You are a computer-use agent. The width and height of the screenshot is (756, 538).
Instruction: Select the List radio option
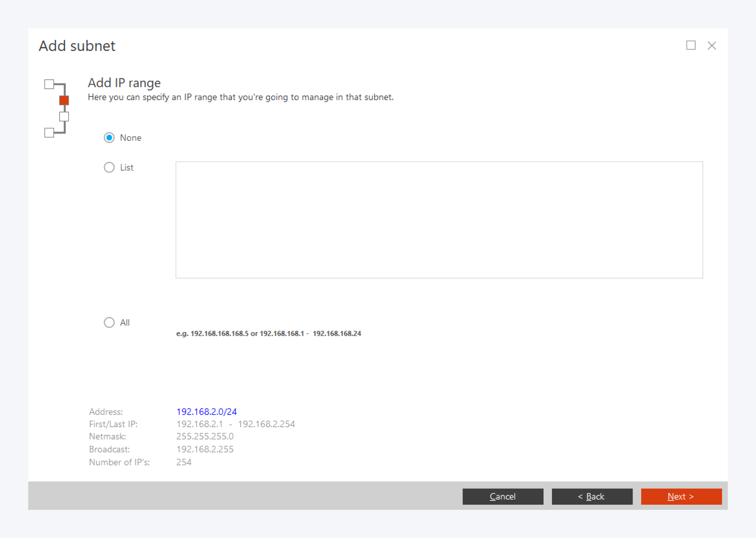tap(109, 167)
